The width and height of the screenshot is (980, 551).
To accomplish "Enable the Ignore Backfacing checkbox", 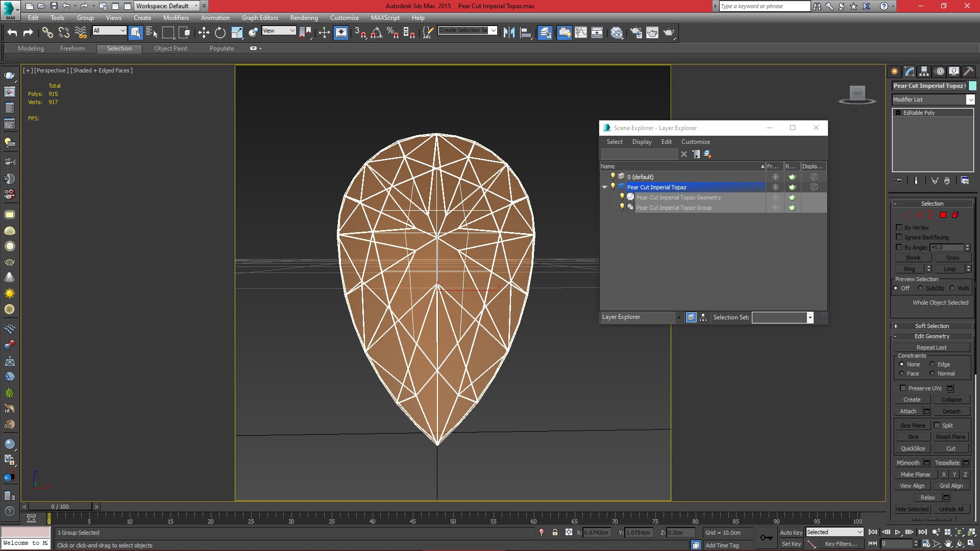I will pyautogui.click(x=899, y=237).
